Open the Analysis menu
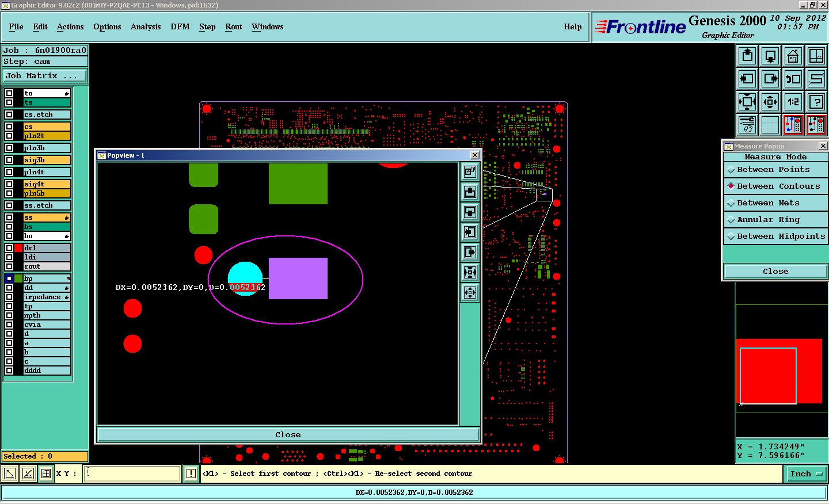The image size is (829, 504). [x=146, y=26]
